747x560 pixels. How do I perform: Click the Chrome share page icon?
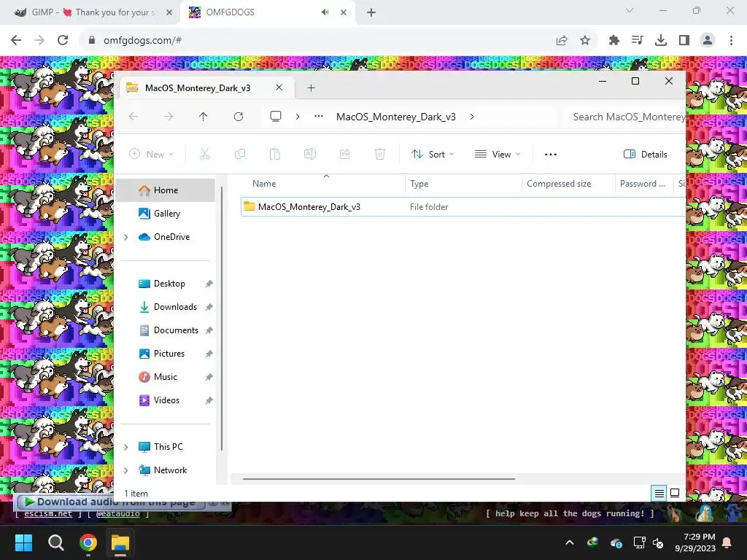coord(562,41)
